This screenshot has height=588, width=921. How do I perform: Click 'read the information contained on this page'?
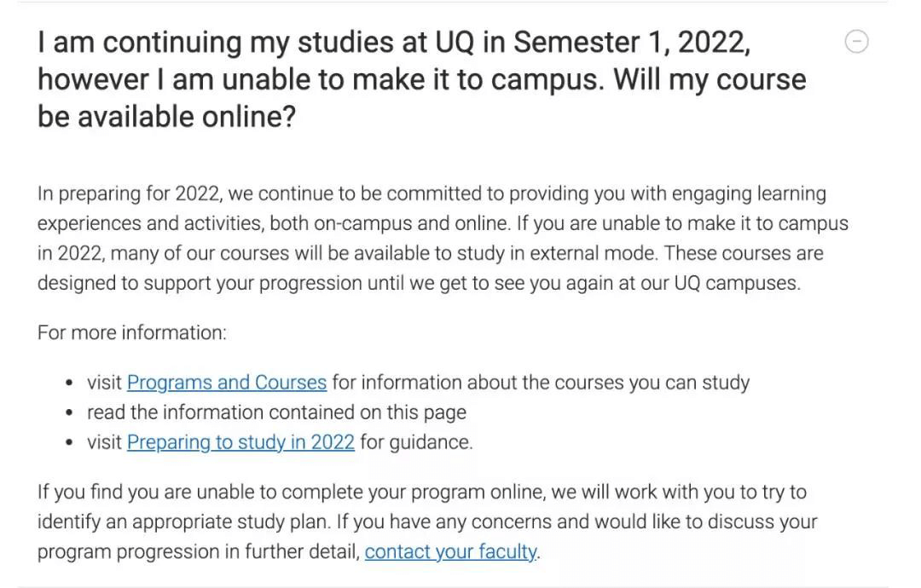(x=276, y=412)
